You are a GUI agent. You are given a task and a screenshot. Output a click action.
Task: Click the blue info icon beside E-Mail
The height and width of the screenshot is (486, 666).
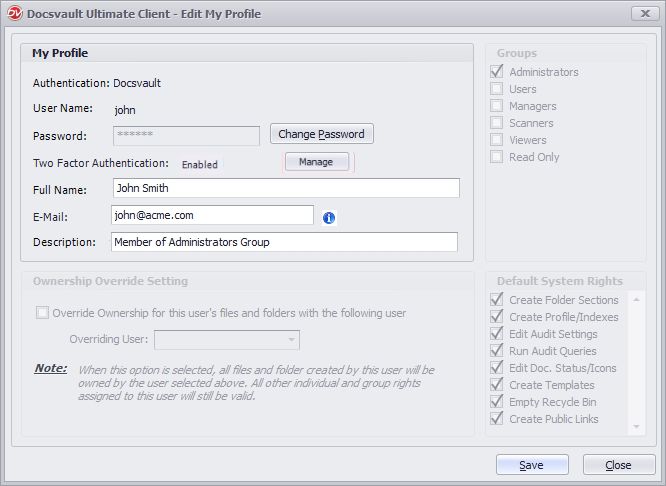[329, 217]
